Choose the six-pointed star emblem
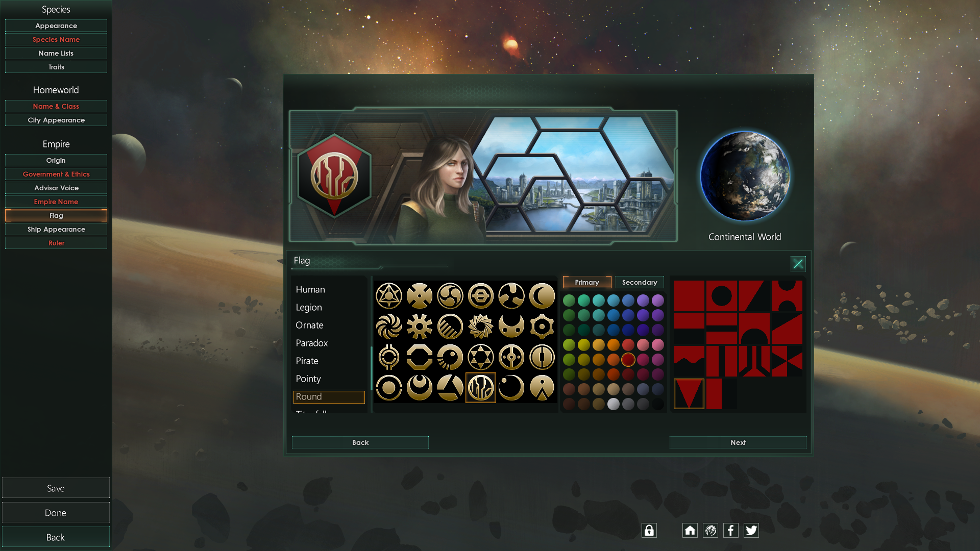This screenshot has width=980, height=551. [x=480, y=357]
